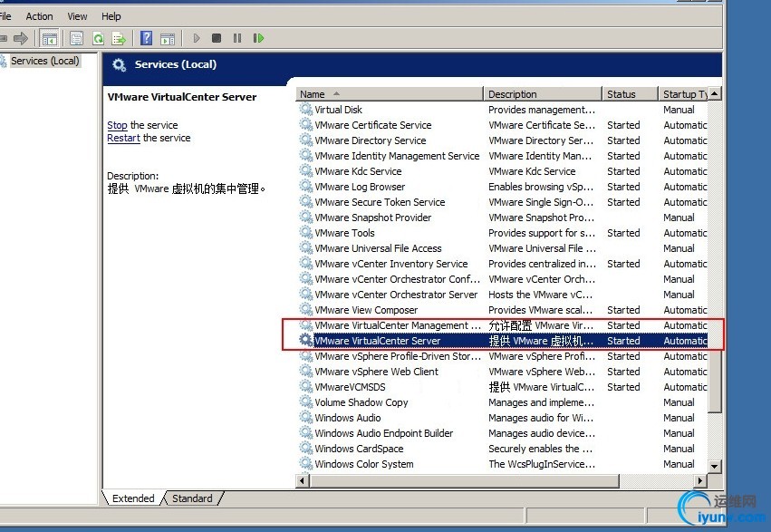Screen dimensions: 771x532
Task: Select VMware Universal File Access row
Action: pos(503,248)
